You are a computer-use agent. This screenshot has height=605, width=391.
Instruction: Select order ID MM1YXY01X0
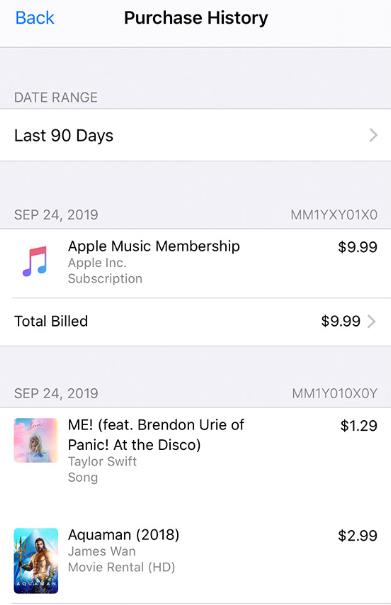(334, 215)
